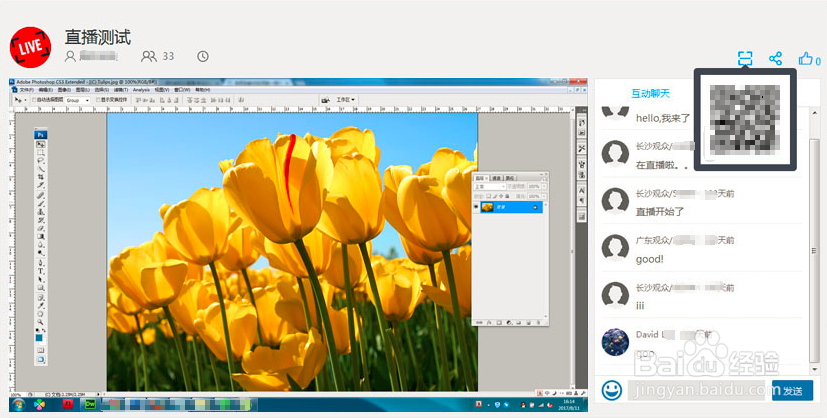The image size is (827, 418).
Task: Select the Healing Brush tool
Action: [x=41, y=196]
